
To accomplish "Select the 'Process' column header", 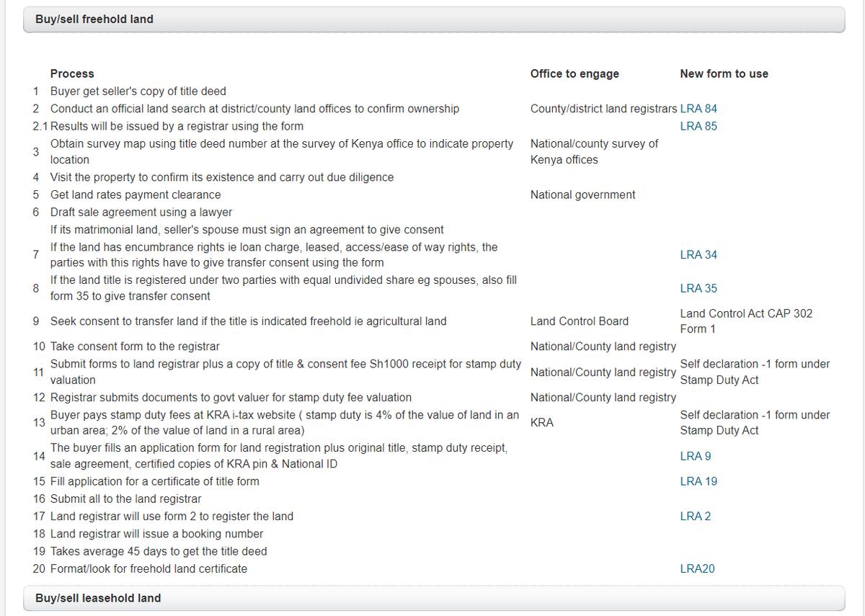I will coord(72,73).
